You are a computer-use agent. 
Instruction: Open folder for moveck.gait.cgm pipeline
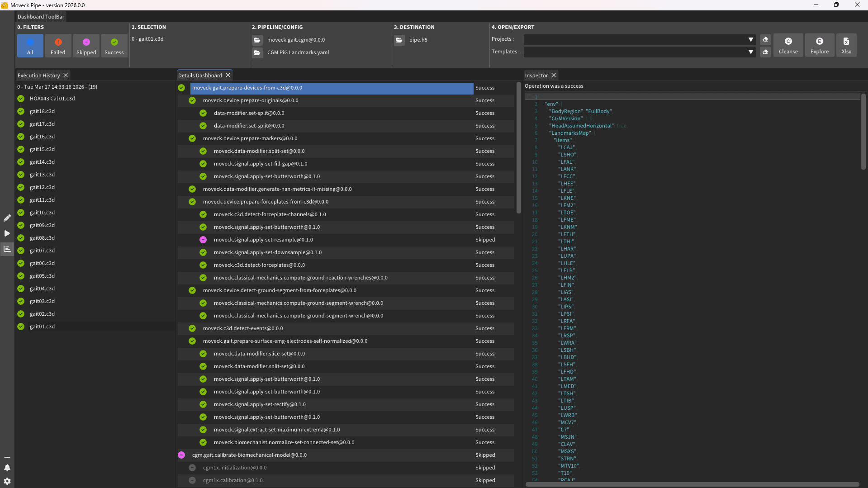pyautogui.click(x=257, y=40)
